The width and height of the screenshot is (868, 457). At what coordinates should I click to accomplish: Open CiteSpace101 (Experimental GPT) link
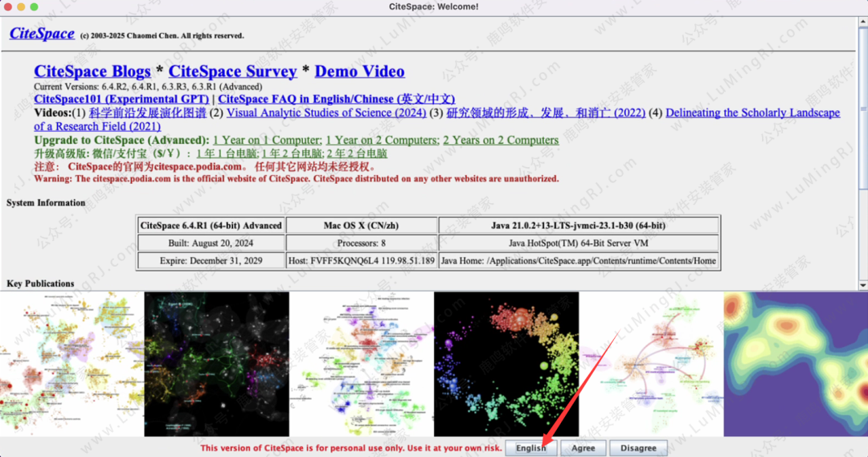tap(121, 99)
